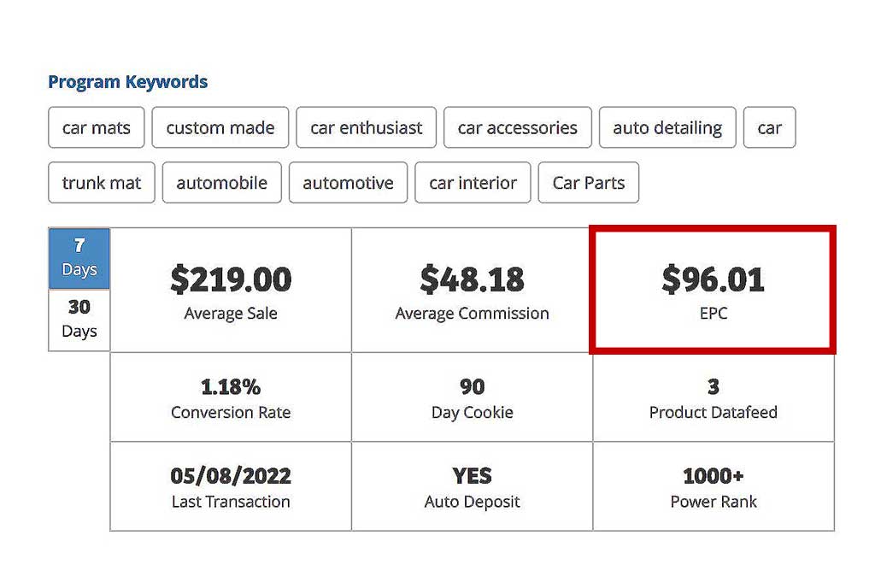
Task: Click the "automobile" keyword tag
Action: point(221,183)
